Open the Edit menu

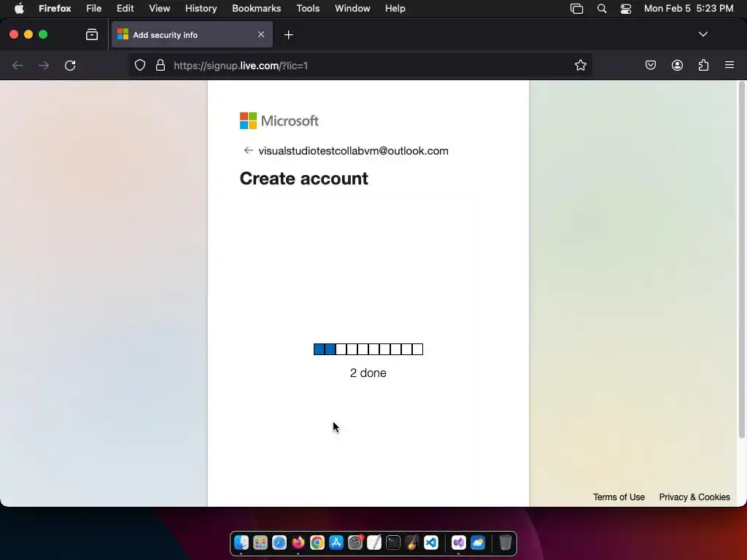click(125, 9)
